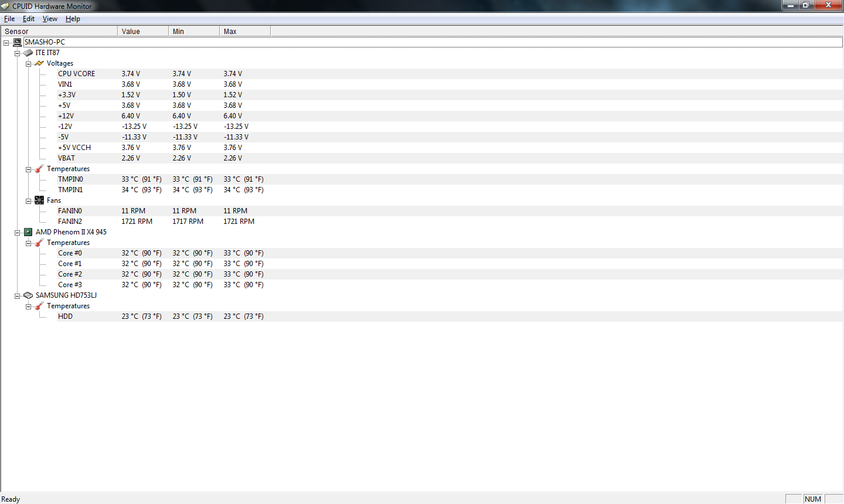
Task: Select the -5V voltage row
Action: pos(450,137)
